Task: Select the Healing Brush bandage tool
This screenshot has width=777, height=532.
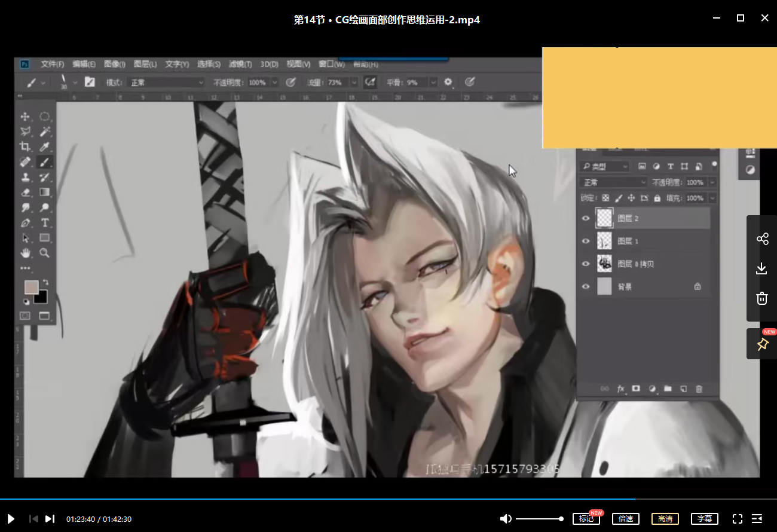Action: 25,162
